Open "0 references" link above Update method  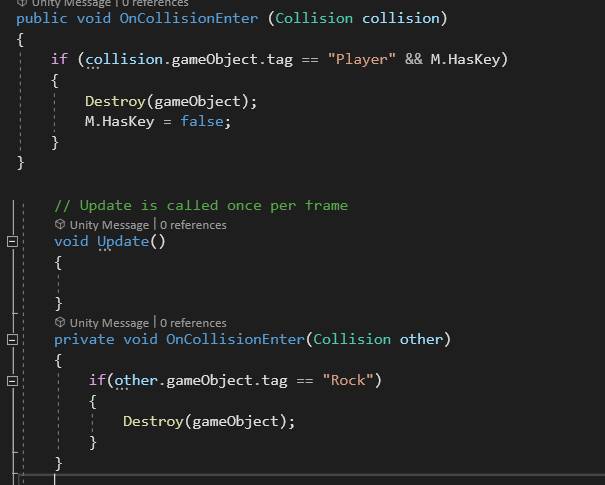pos(193,225)
